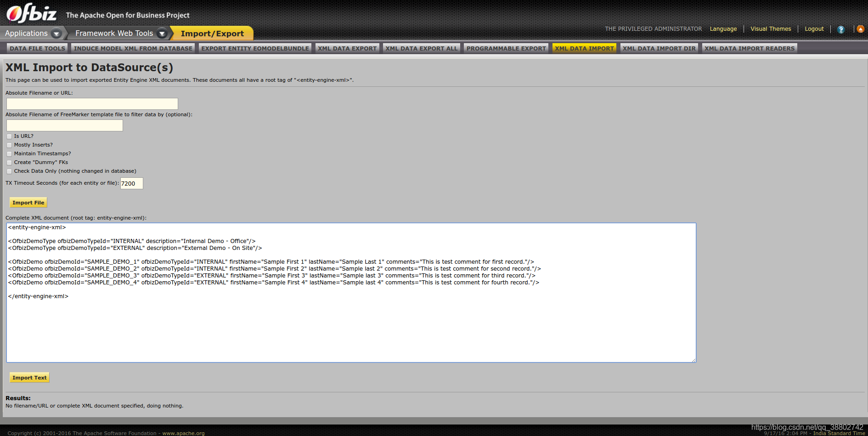Click the EXTERNAL OfbizDemoType line

135,248
